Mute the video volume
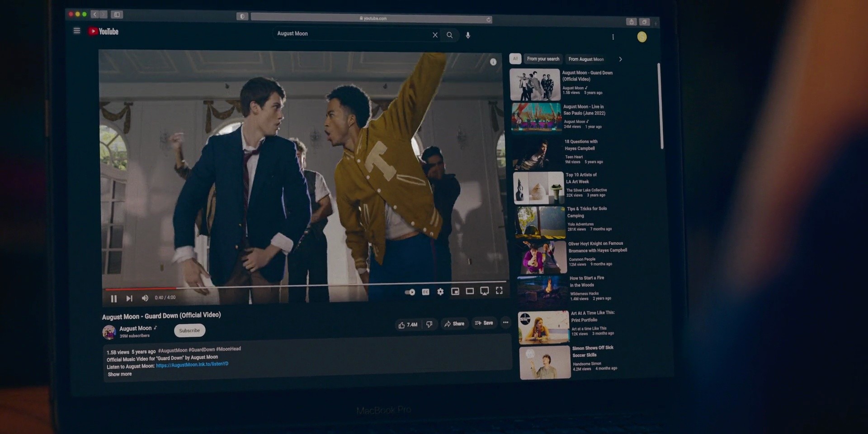This screenshot has width=868, height=434. point(145,298)
